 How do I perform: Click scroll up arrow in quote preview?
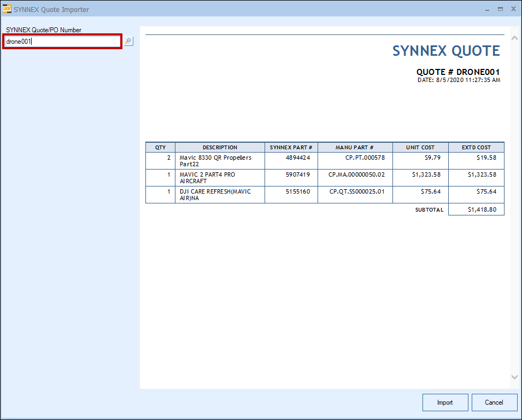coord(514,38)
